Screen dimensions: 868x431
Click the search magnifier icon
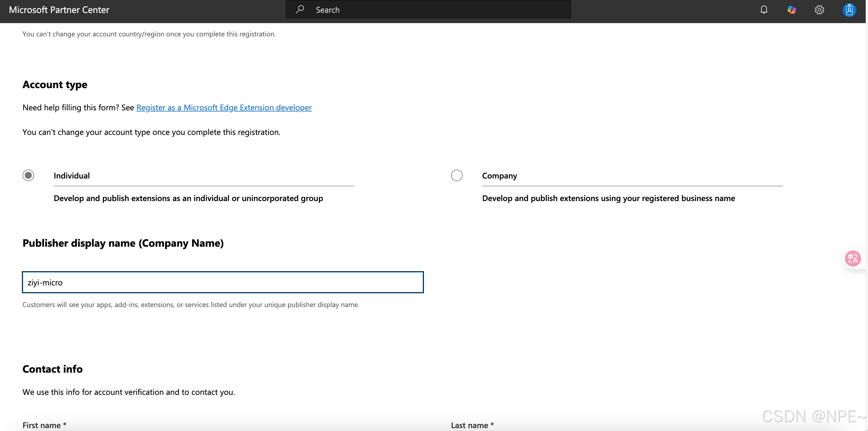pyautogui.click(x=299, y=10)
